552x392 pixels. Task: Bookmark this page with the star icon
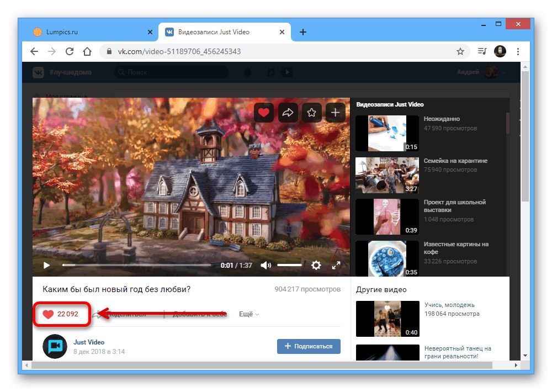(x=460, y=51)
